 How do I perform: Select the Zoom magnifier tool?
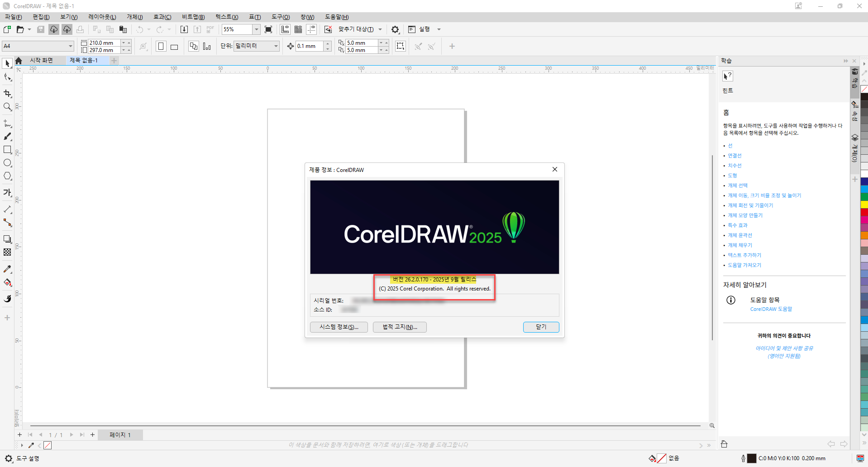[7, 107]
